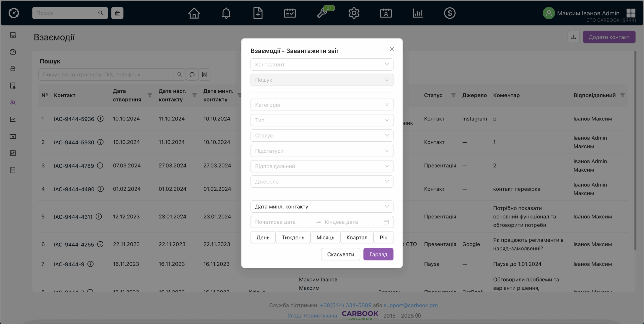Close the report download dialog

(x=392, y=49)
